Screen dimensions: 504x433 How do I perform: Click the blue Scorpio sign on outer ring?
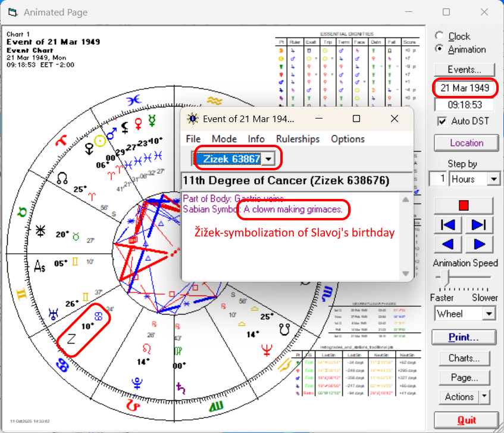[x=328, y=294]
